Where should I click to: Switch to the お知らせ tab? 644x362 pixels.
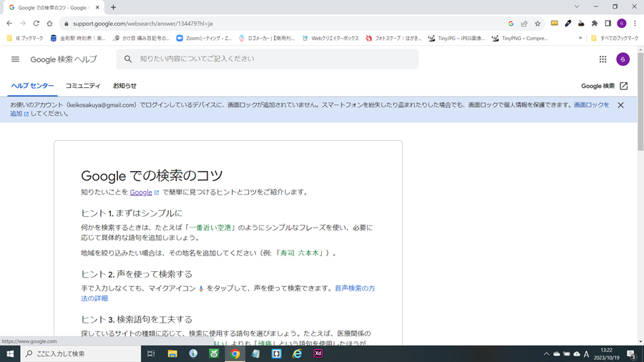click(x=125, y=86)
